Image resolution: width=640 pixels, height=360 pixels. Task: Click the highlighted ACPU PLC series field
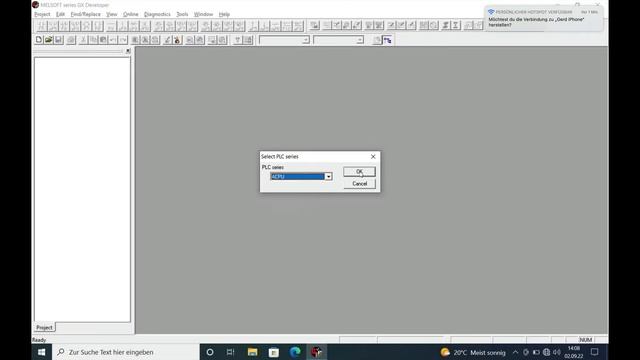tap(298, 176)
